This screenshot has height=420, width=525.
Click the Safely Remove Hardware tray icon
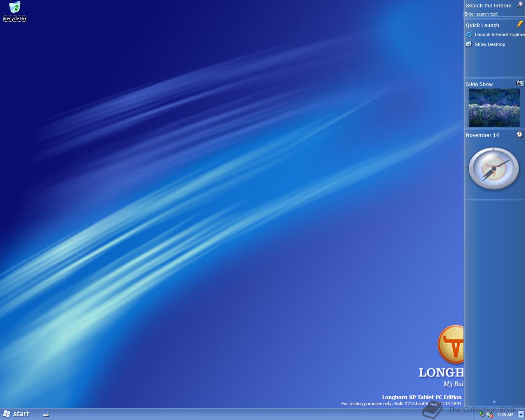[482, 415]
